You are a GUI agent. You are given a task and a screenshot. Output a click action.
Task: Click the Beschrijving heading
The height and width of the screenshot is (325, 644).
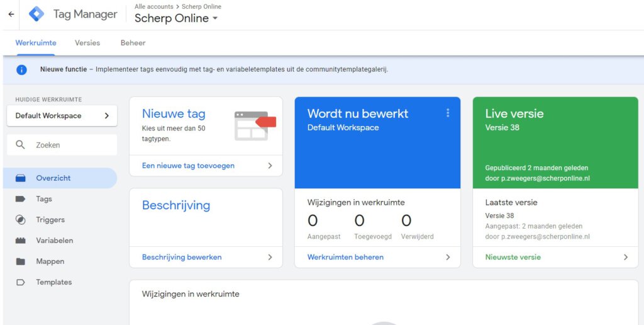(176, 205)
